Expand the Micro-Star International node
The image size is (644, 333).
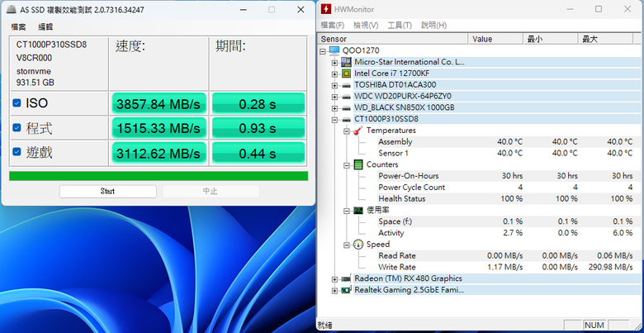tap(334, 63)
